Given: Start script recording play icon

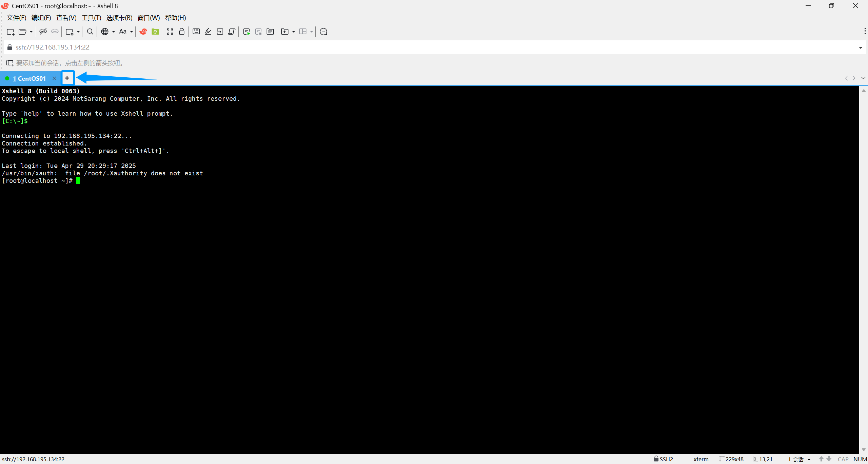Looking at the screenshot, I should coord(246,32).
